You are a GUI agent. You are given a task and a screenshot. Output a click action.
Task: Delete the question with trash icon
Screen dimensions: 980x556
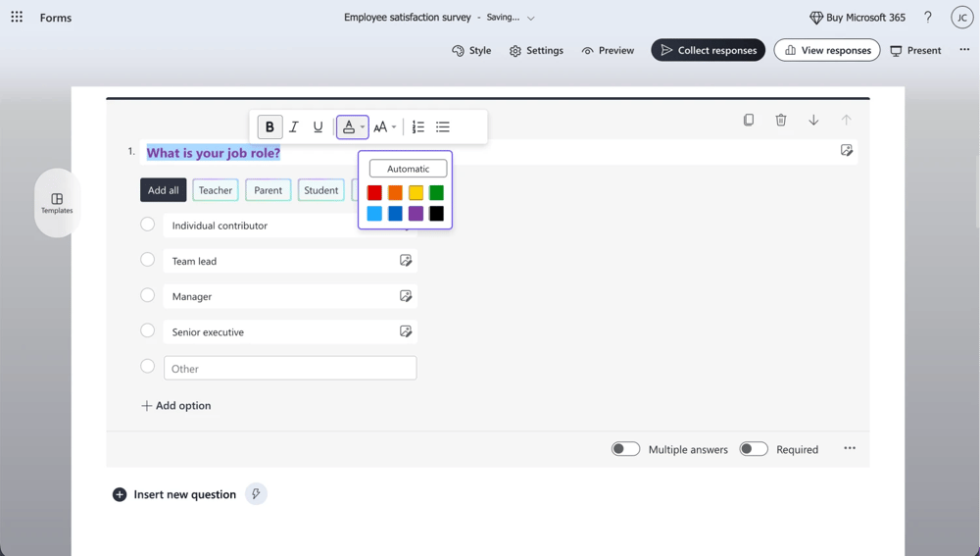coord(781,120)
